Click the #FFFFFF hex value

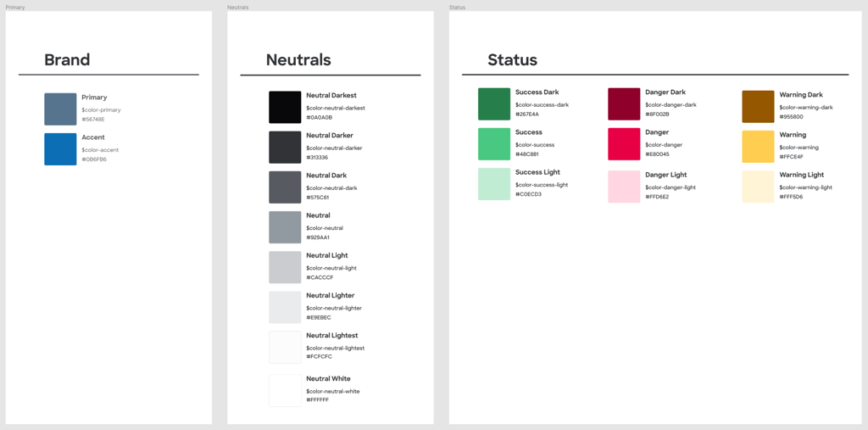(317, 400)
